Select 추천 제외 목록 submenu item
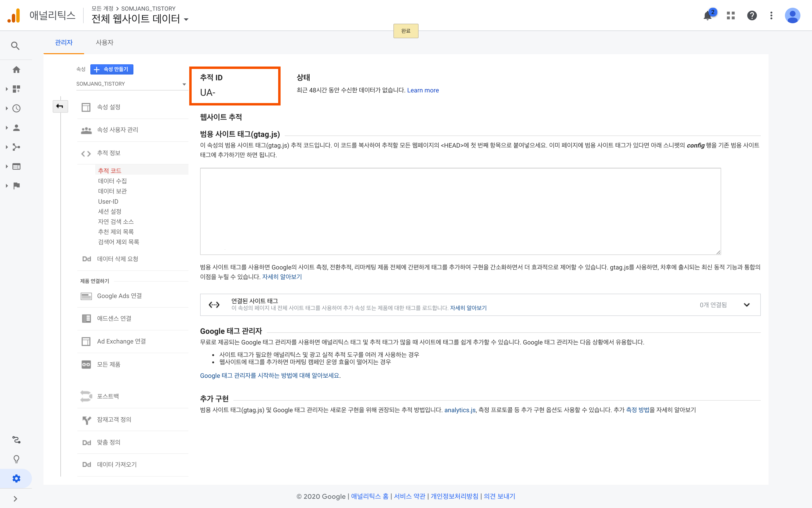Image resolution: width=812 pixels, height=508 pixels. click(116, 232)
